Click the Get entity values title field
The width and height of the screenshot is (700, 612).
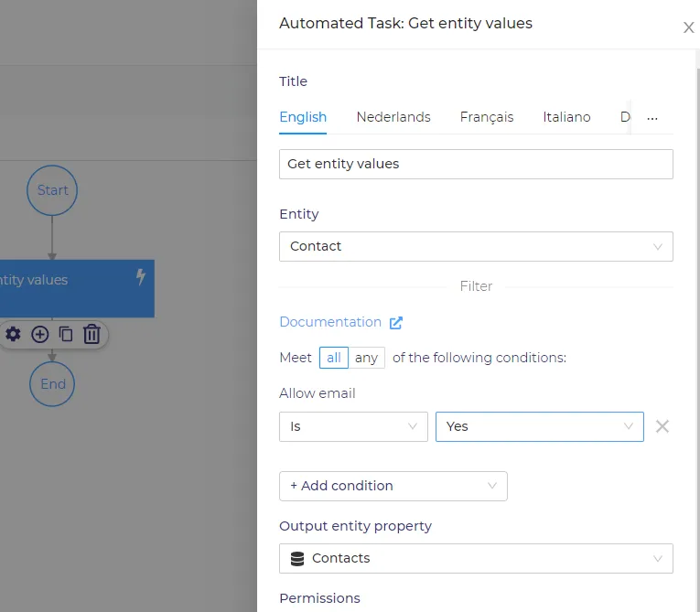click(476, 165)
